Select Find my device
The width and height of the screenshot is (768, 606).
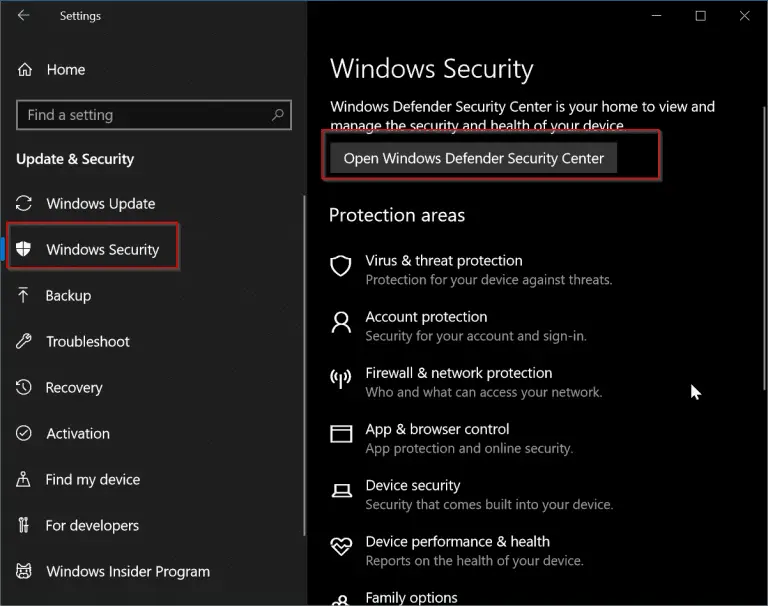pyautogui.click(x=93, y=480)
